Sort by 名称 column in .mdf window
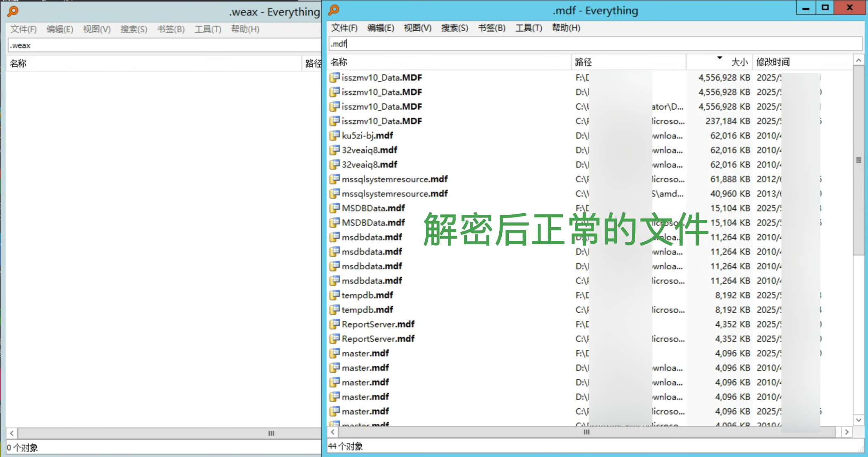 pyautogui.click(x=449, y=62)
